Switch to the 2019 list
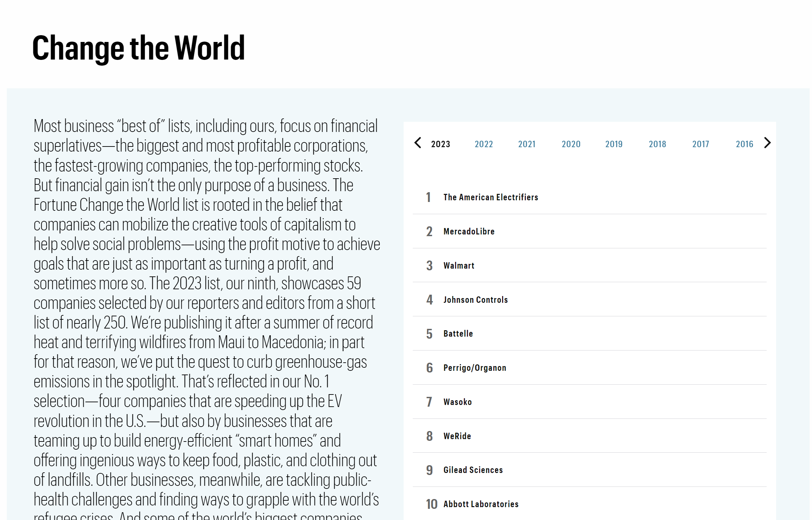Image resolution: width=812 pixels, height=520 pixels. tap(614, 144)
